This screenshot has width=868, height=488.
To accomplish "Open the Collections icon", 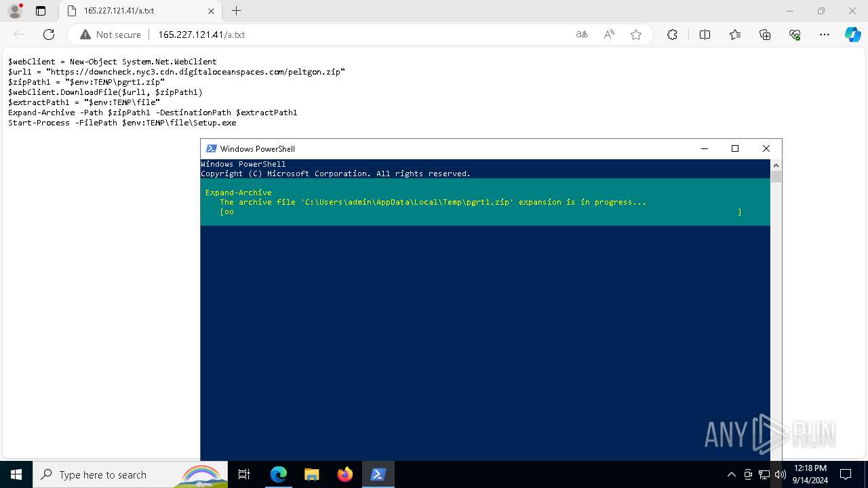I will click(765, 35).
